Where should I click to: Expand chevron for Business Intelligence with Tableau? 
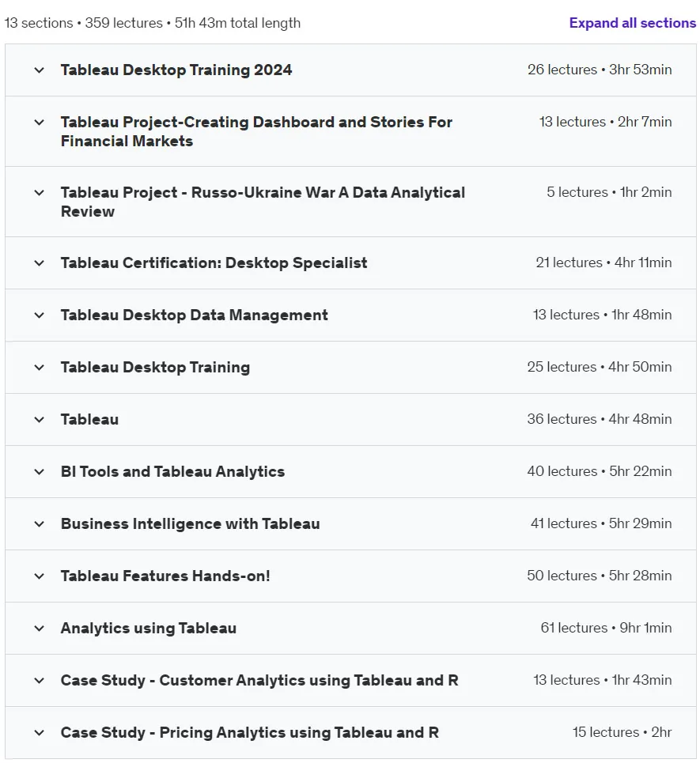pyautogui.click(x=40, y=524)
